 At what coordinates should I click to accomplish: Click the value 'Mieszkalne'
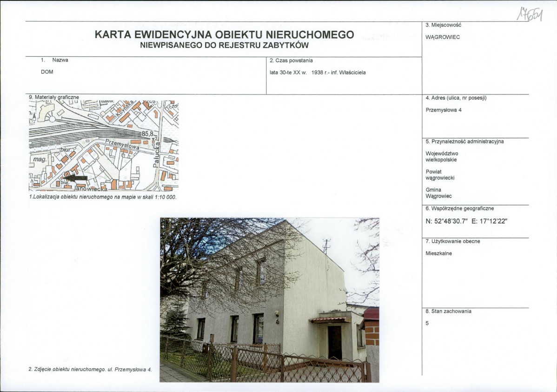439,253
